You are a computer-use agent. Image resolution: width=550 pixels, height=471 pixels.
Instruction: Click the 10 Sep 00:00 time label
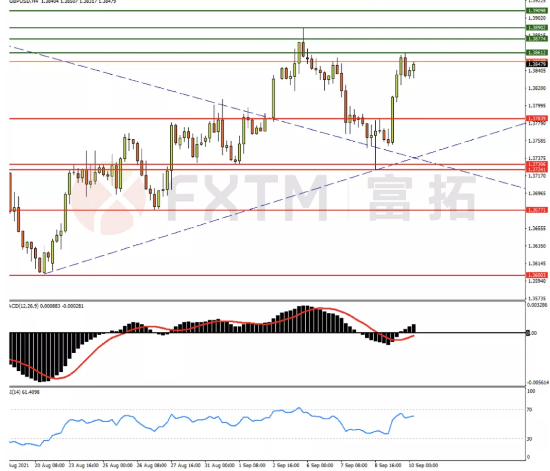(423, 465)
